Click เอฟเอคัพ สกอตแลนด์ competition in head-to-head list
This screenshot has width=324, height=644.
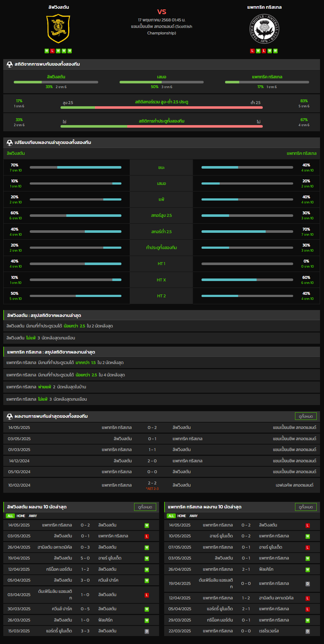[295, 485]
